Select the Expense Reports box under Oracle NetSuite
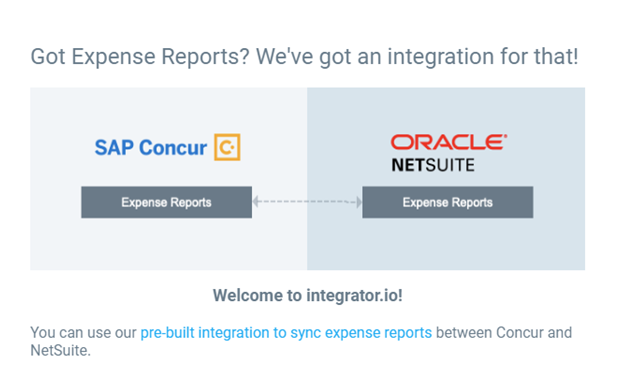Screen dimensions: 624x368 (x=448, y=202)
